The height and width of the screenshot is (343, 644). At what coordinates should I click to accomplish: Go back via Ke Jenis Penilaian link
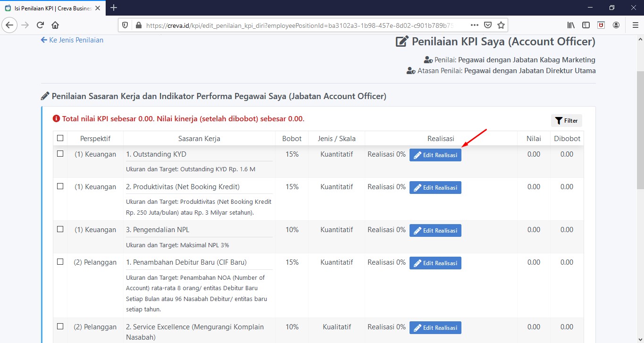tap(72, 40)
